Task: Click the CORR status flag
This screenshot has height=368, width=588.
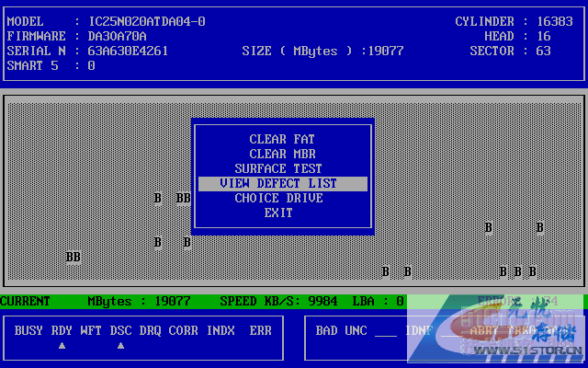Action: pos(183,330)
